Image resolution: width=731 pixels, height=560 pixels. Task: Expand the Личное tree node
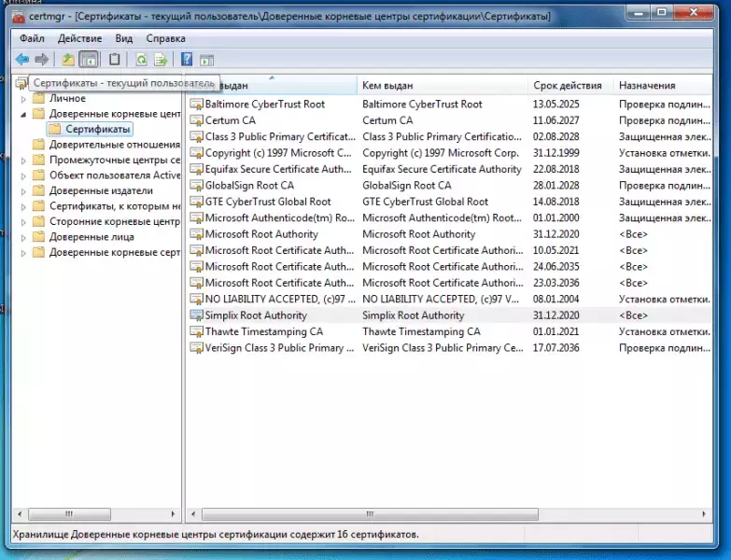[23, 99]
